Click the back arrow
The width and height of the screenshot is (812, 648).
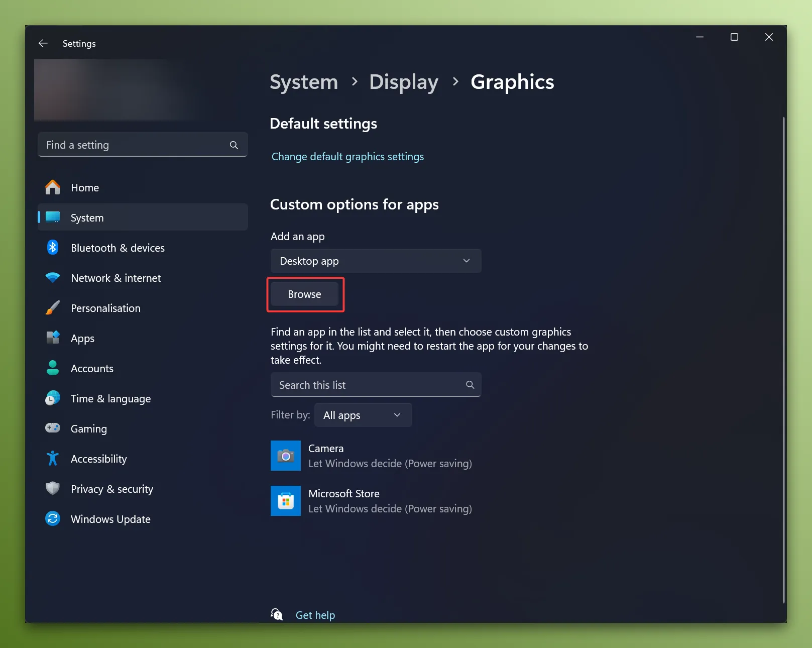pos(43,43)
